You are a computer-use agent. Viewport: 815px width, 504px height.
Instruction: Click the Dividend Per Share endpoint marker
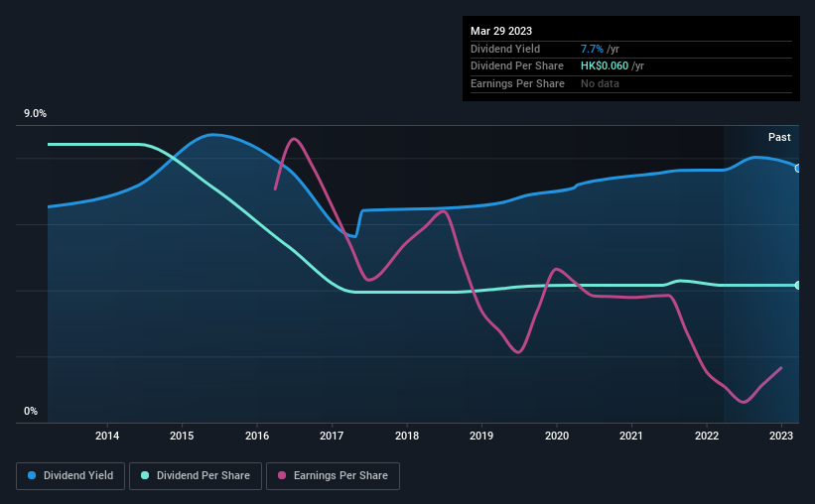click(x=798, y=286)
